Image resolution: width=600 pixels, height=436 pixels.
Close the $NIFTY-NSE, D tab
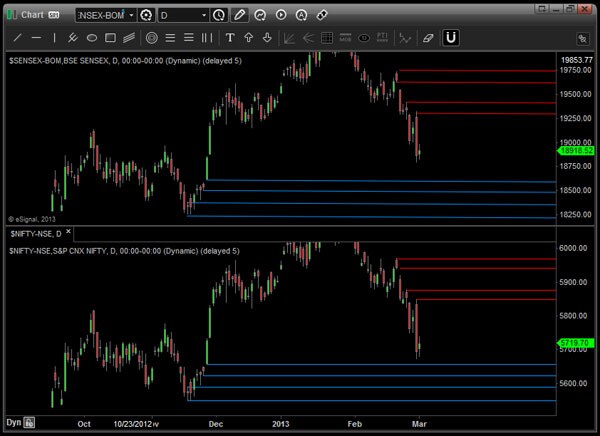pos(68,231)
